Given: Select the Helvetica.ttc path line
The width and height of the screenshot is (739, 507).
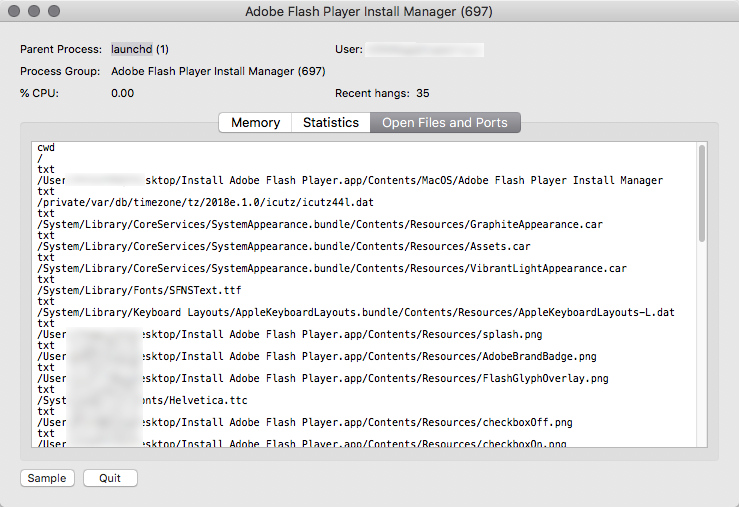Looking at the screenshot, I should coord(141,400).
